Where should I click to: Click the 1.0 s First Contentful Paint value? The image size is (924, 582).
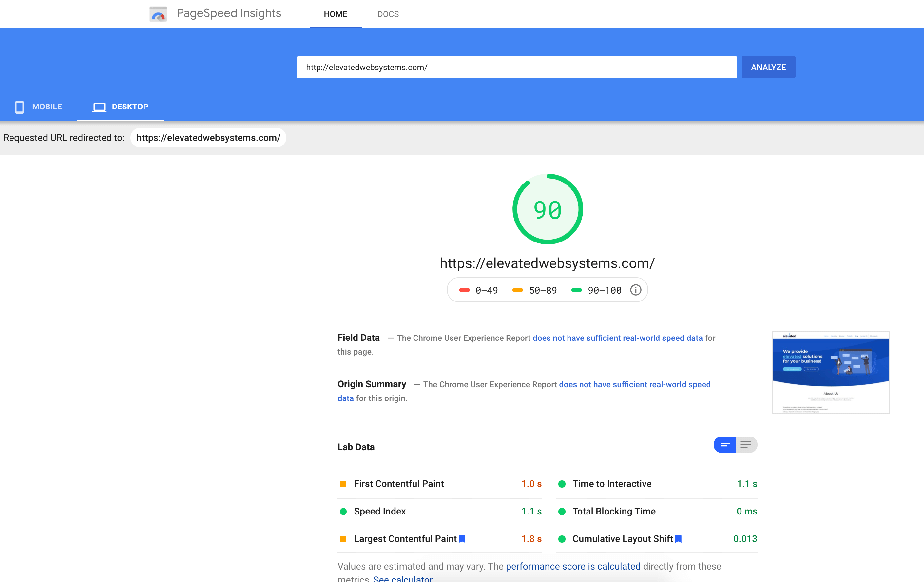pyautogui.click(x=531, y=484)
